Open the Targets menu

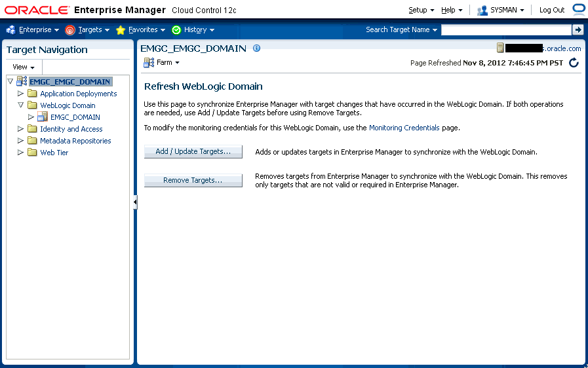[94, 29]
